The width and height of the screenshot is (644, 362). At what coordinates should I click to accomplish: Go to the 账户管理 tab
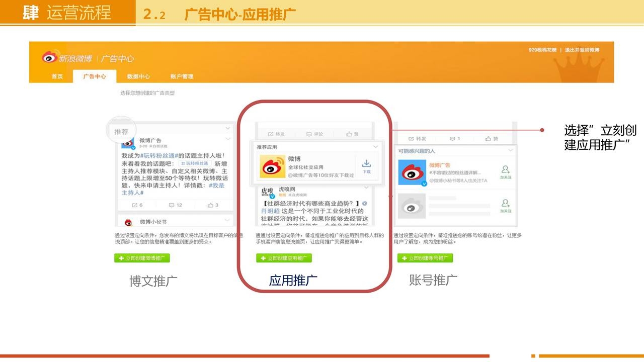tap(182, 76)
